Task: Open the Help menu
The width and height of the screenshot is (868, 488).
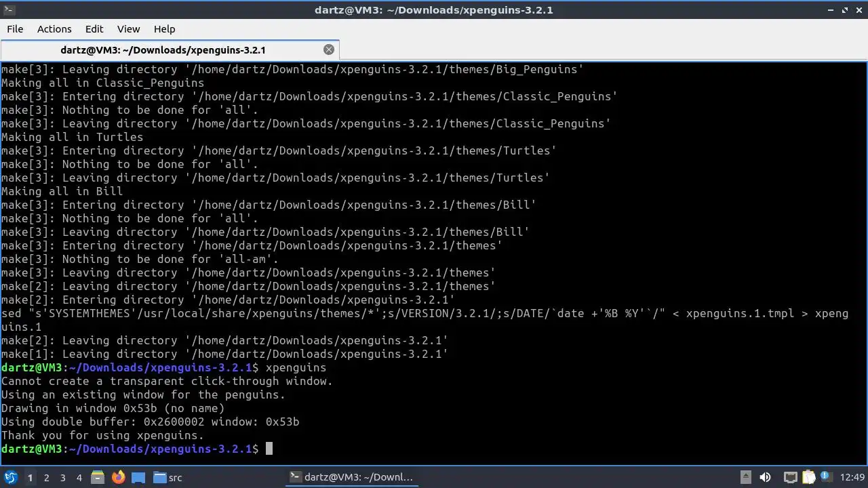Action: click(164, 29)
